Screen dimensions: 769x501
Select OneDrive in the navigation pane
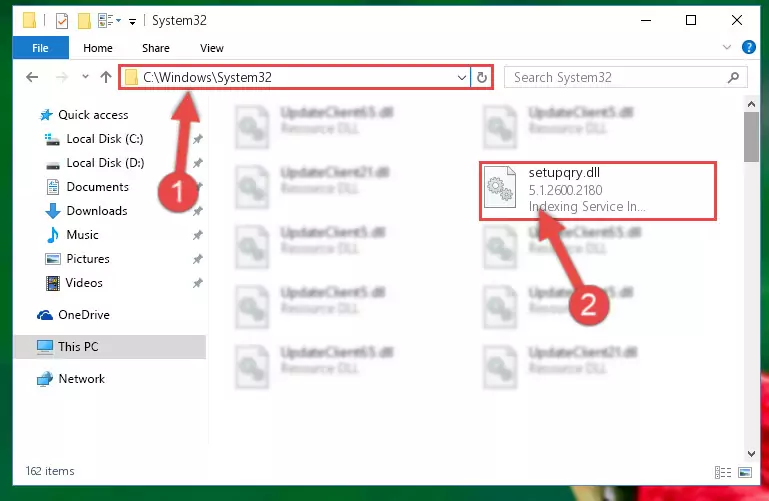83,315
